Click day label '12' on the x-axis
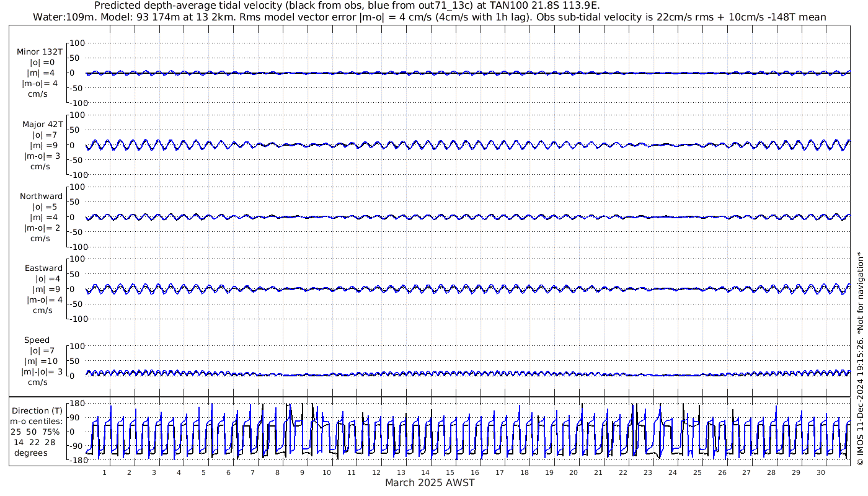Screen dimensions: 868x496 tap(376, 472)
